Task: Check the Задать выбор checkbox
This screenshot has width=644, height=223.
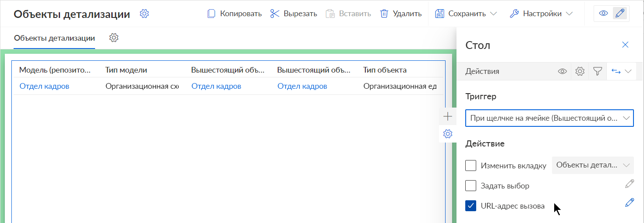Action: click(x=471, y=185)
